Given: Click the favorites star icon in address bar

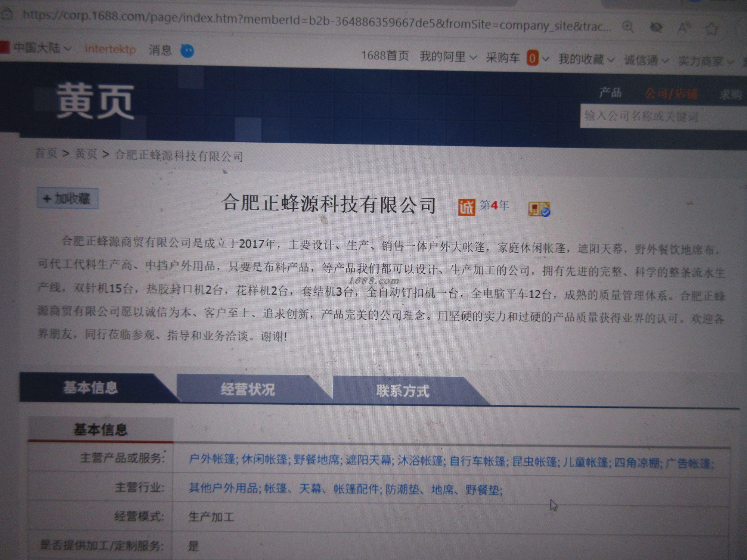Looking at the screenshot, I should (x=712, y=28).
